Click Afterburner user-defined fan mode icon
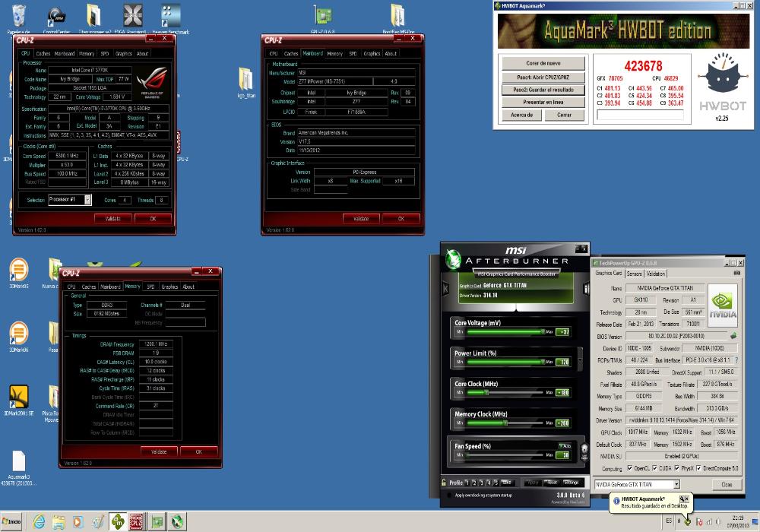The image size is (760, 532). tap(584, 451)
